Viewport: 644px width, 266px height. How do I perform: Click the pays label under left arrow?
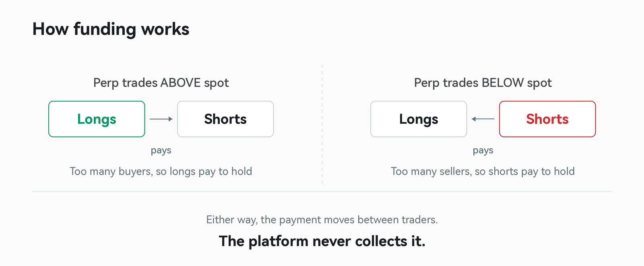(x=161, y=151)
